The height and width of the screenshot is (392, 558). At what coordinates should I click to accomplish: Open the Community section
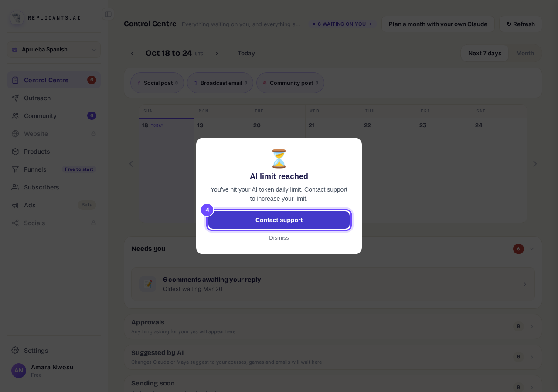(54, 116)
